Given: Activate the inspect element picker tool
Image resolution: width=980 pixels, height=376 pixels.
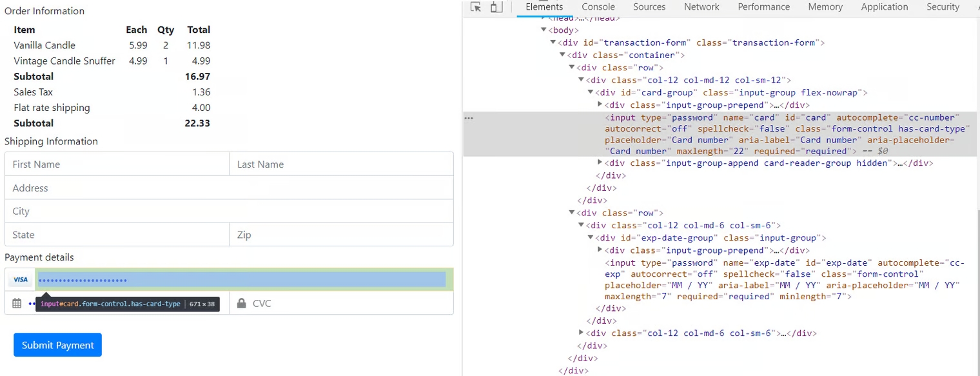Looking at the screenshot, I should (476, 7).
